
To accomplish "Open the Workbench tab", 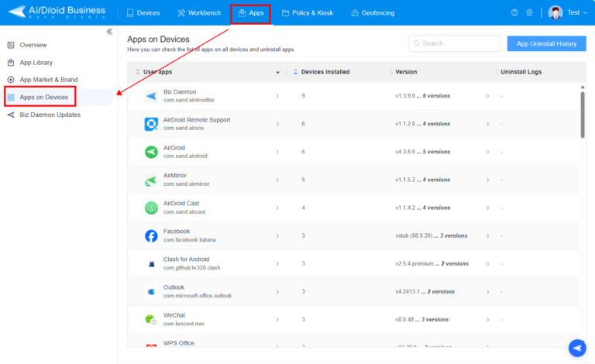I will 199,13.
